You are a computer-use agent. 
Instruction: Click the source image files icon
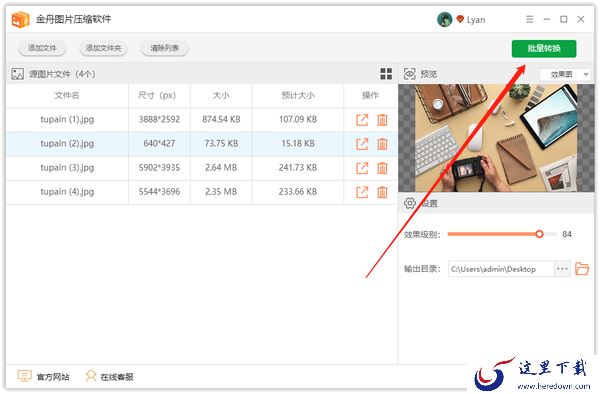18,74
